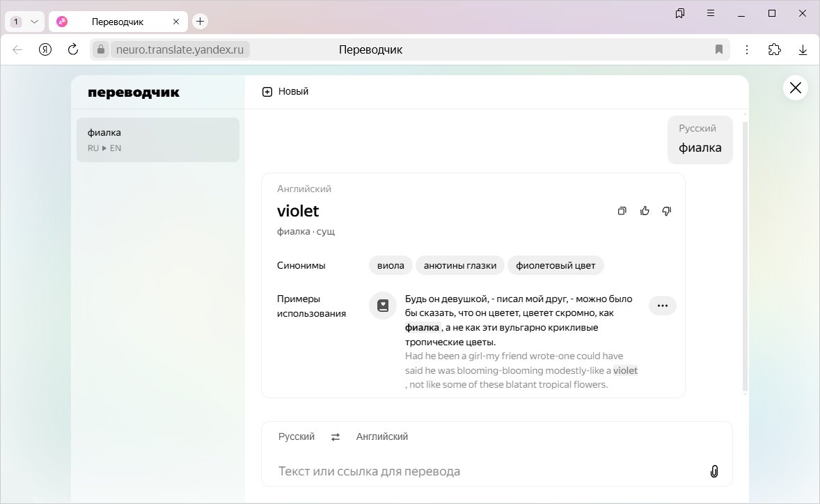Like the translation with thumbs up
The height and width of the screenshot is (504, 820).
(645, 211)
